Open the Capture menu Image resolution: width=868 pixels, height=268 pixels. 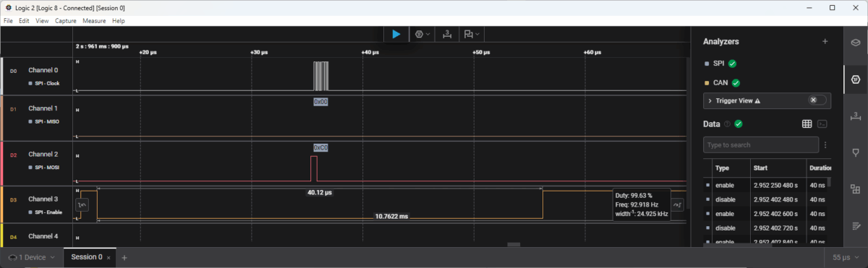click(66, 21)
